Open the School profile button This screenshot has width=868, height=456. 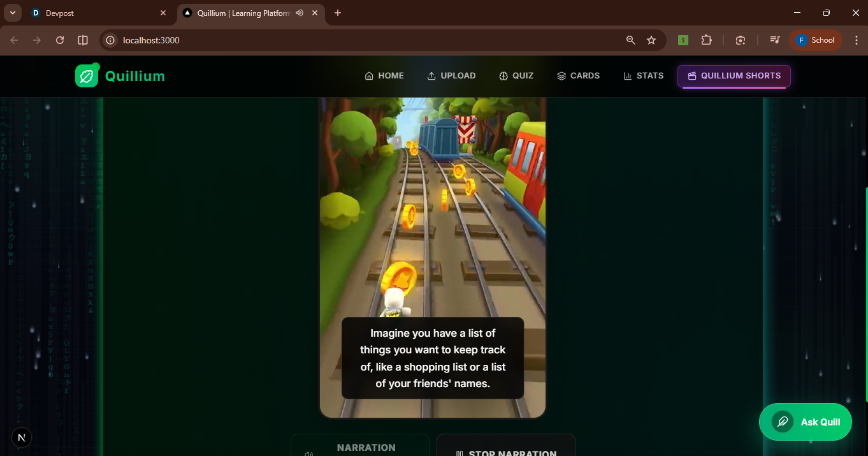pos(816,40)
